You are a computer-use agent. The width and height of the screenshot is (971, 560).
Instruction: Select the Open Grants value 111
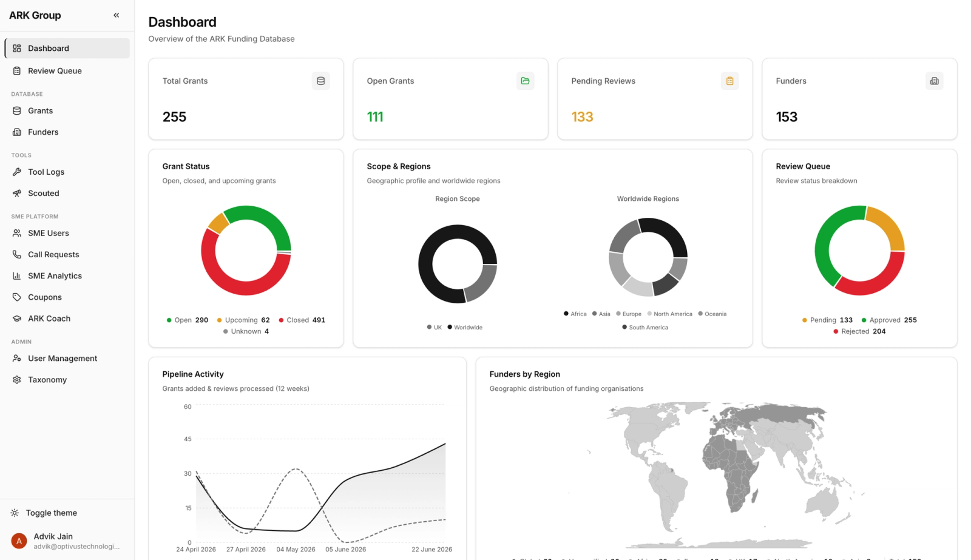(375, 117)
